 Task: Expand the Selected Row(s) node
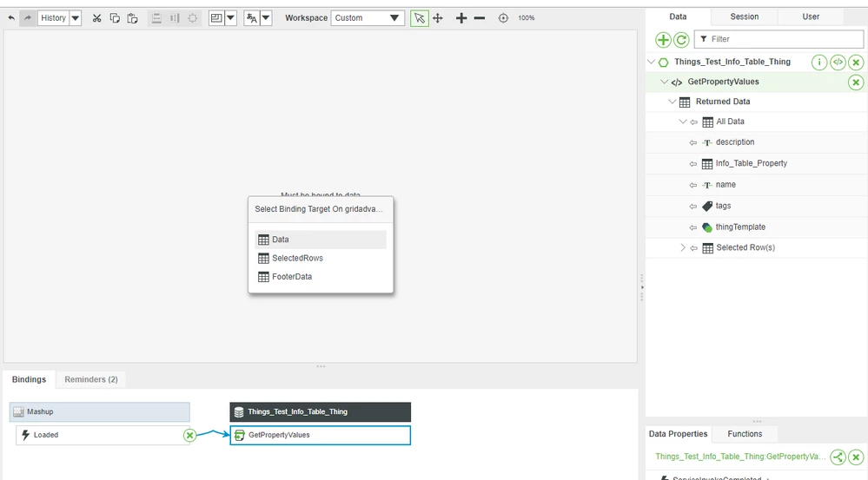(683, 247)
